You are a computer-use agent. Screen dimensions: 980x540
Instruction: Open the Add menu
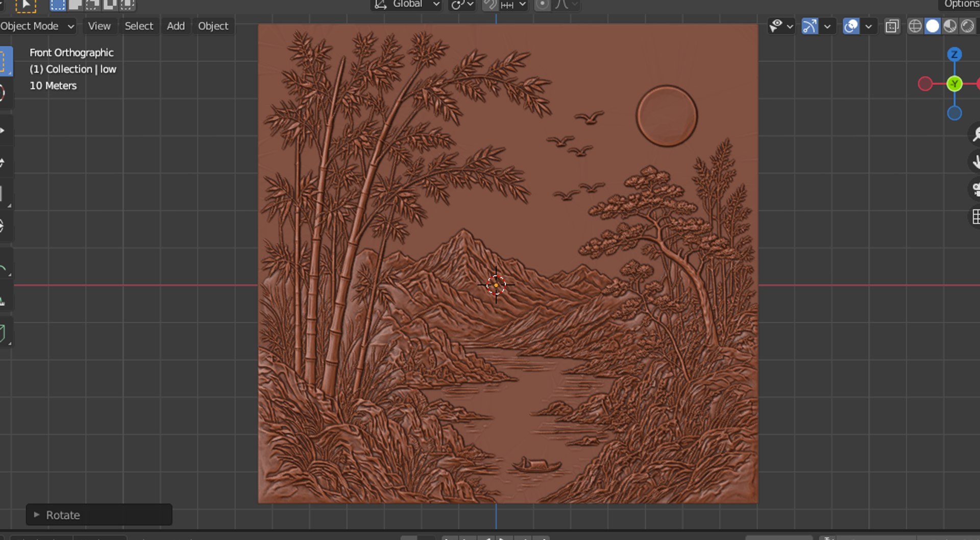tap(176, 26)
